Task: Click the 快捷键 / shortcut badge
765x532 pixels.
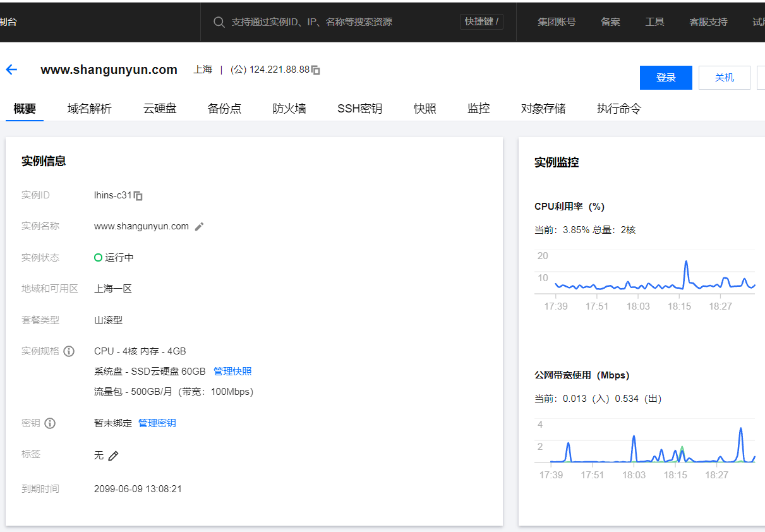Action: (481, 22)
